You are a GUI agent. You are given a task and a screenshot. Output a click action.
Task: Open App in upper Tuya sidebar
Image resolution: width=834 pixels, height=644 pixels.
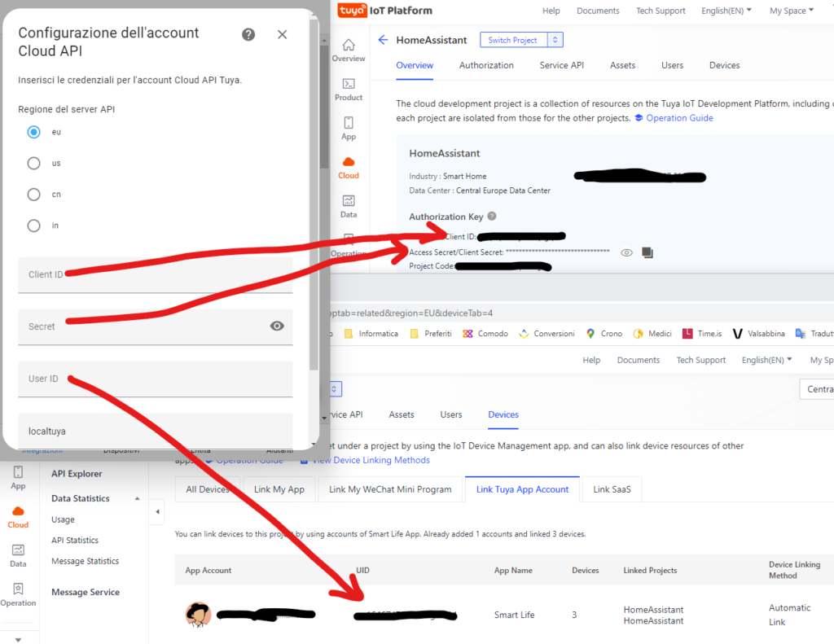[349, 129]
